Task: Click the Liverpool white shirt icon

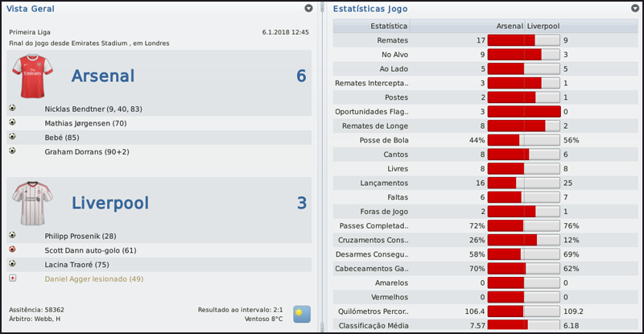Action: (32, 203)
